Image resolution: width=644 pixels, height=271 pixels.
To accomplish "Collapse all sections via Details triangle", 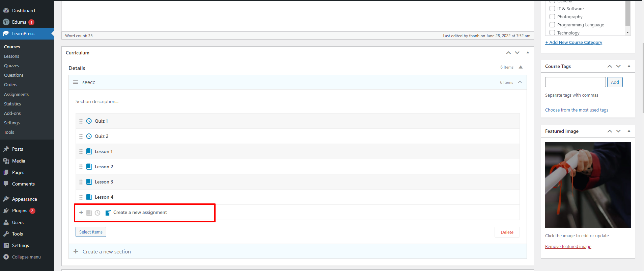I will tap(521, 67).
